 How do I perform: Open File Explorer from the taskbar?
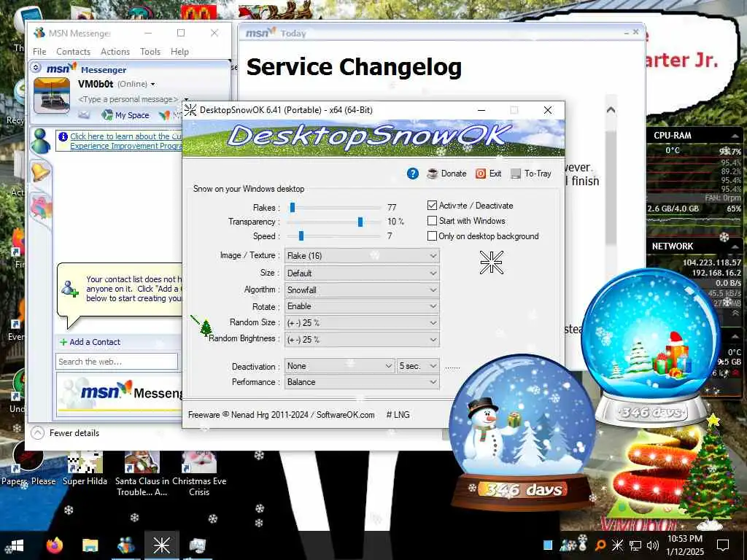click(x=90, y=545)
